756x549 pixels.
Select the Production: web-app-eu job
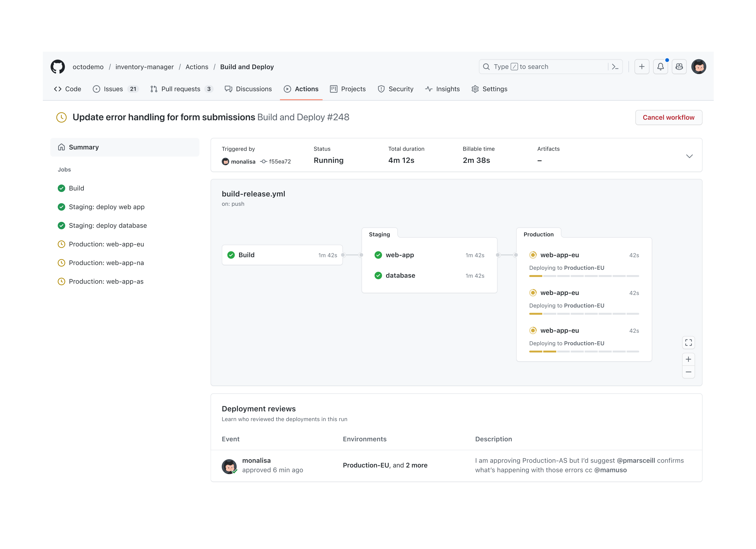106,244
